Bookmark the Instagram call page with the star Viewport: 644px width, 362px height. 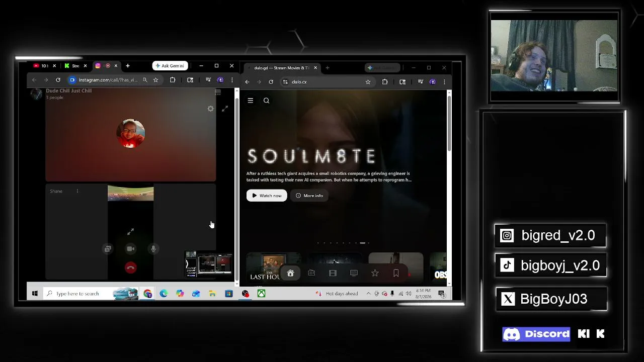[x=155, y=80]
